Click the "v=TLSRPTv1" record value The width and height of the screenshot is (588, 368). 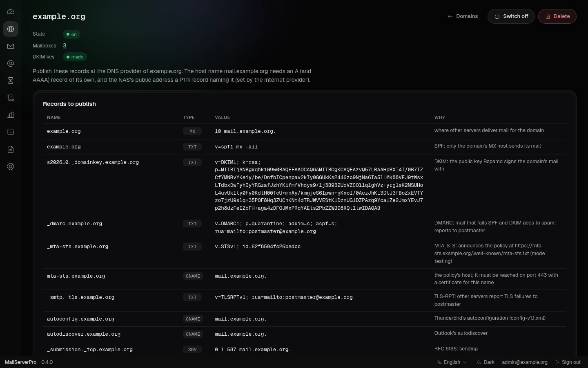284,297
